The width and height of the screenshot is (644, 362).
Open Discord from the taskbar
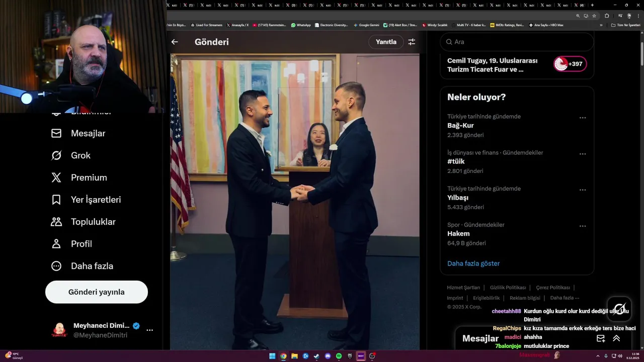(328, 356)
